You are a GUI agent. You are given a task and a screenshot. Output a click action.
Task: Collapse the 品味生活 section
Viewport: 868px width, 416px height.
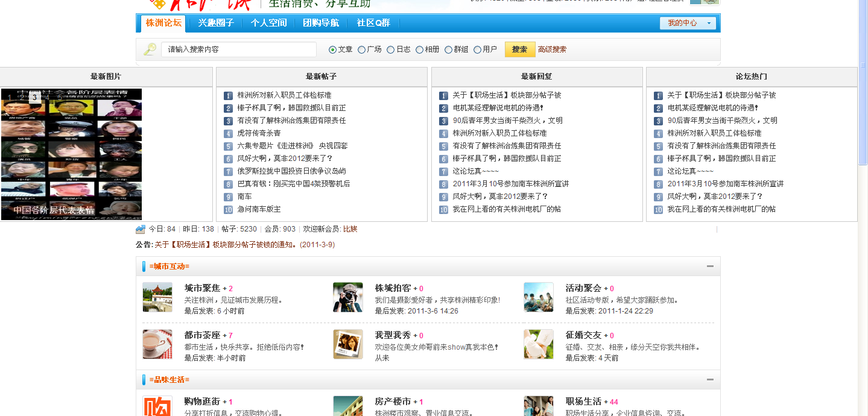click(x=710, y=380)
